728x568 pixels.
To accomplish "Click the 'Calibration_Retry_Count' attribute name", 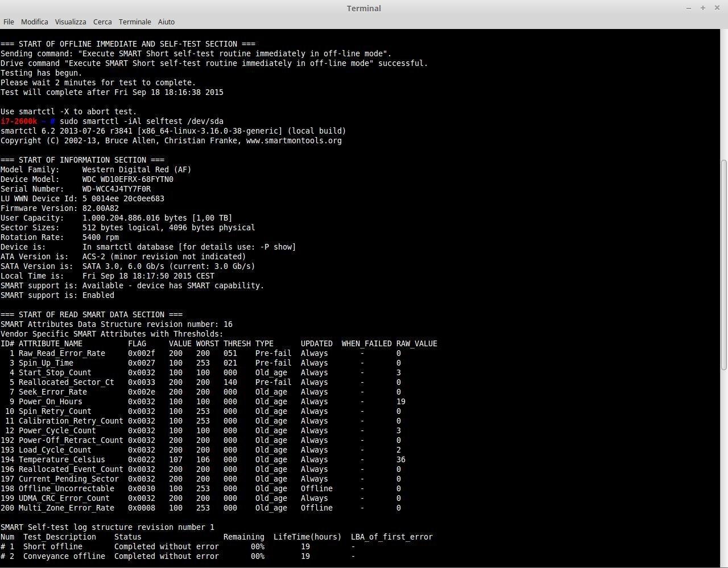I will tap(71, 421).
